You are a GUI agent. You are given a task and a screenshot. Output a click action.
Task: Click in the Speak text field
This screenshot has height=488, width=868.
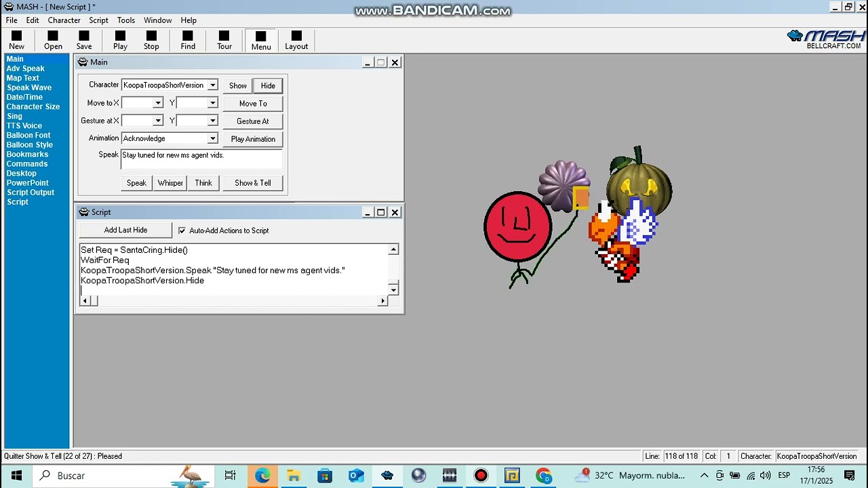pyautogui.click(x=201, y=159)
